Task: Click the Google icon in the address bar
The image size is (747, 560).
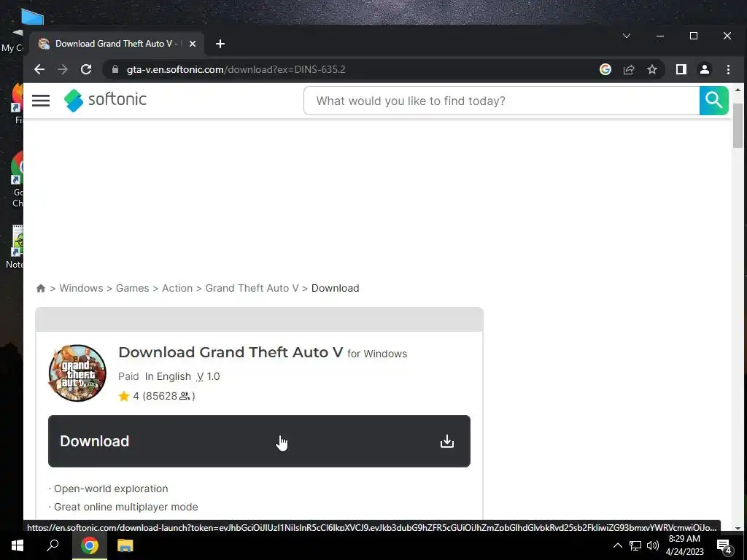Action: pyautogui.click(x=605, y=69)
